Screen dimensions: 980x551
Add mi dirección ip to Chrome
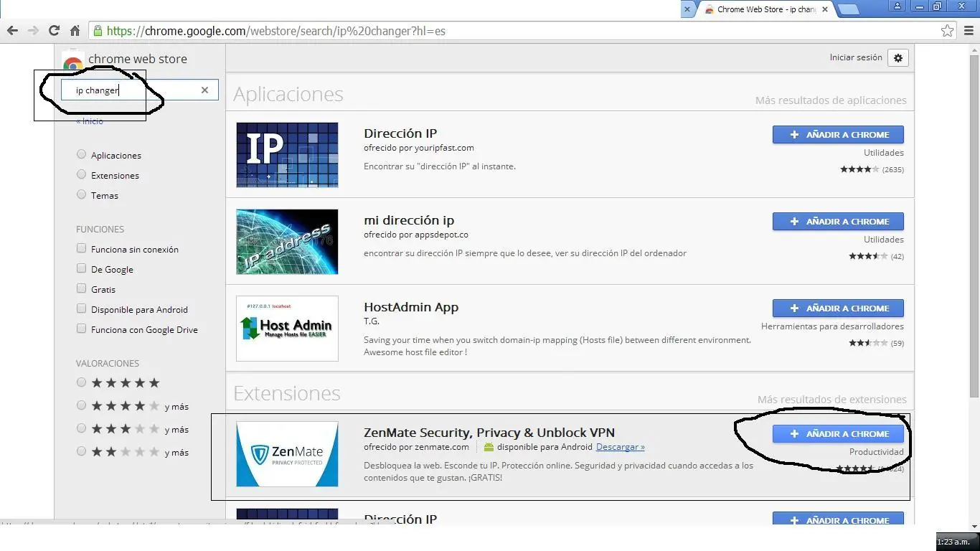(838, 222)
